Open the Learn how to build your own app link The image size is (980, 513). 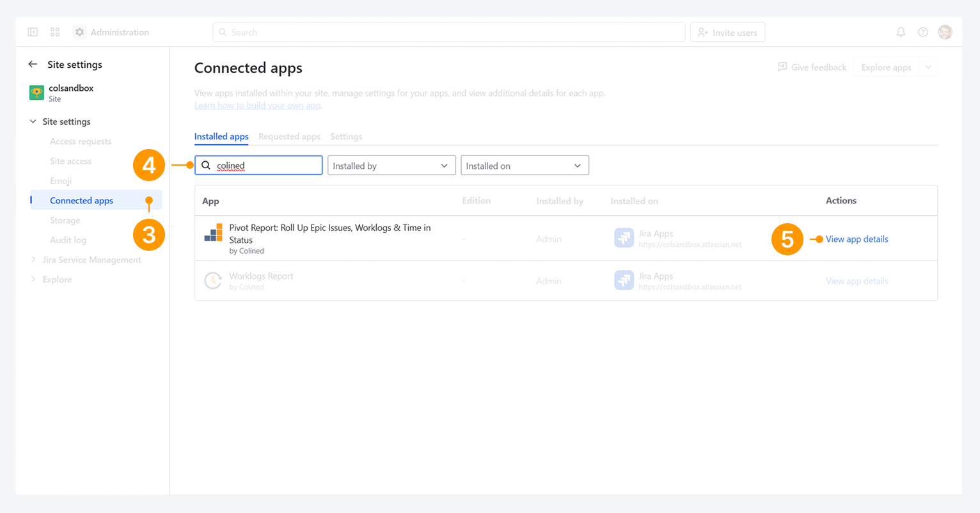(258, 105)
